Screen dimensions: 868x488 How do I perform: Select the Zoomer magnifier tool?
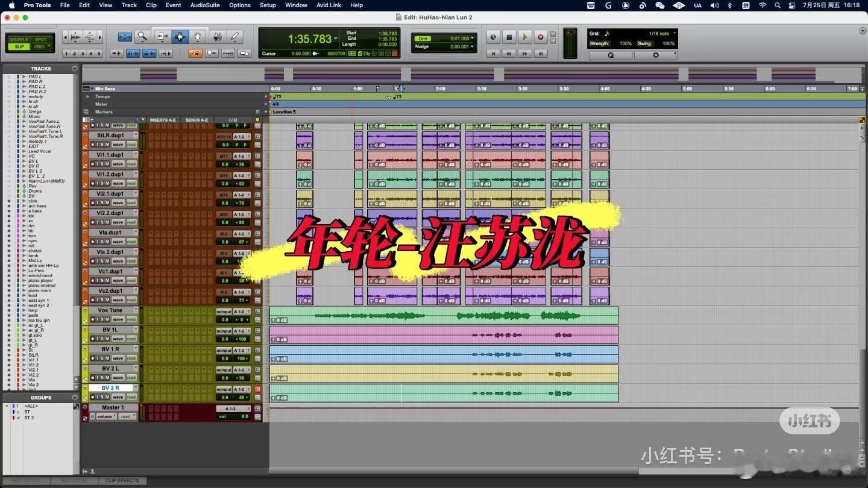pos(142,37)
